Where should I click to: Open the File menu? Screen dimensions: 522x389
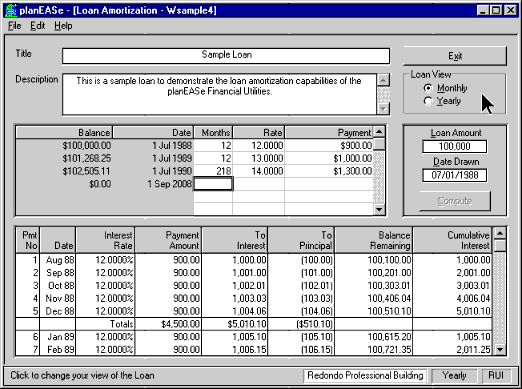tap(14, 26)
